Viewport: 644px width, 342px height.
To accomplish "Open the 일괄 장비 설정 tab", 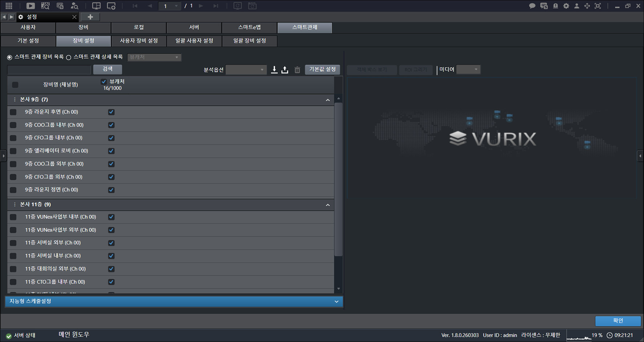I will [250, 41].
